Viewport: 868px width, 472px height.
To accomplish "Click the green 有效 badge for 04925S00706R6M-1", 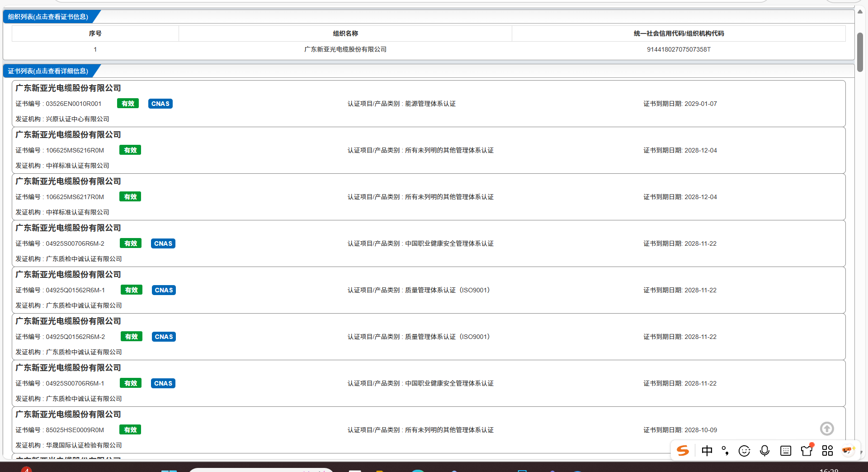I will click(x=131, y=383).
